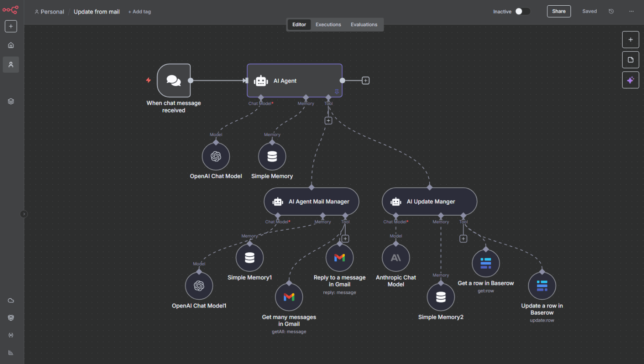644x364 pixels.
Task: Add a sticky note from right toolbar
Action: (x=630, y=60)
